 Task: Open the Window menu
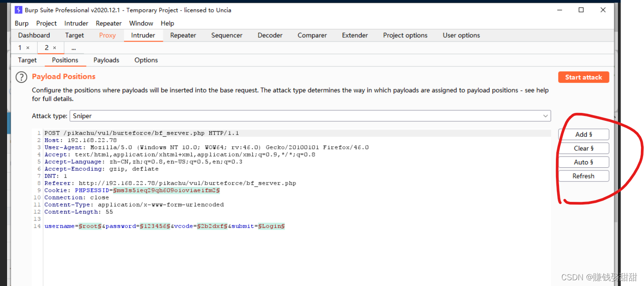coord(141,23)
